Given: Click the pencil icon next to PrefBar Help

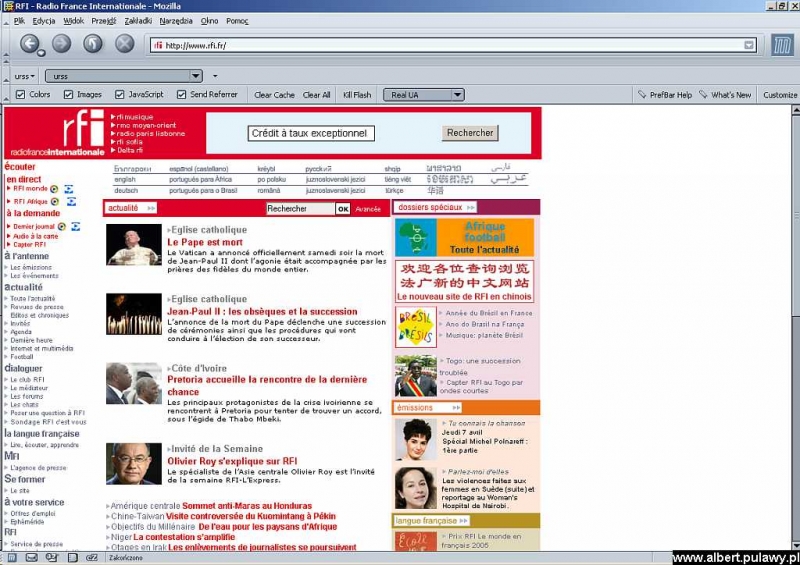Looking at the screenshot, I should tap(642, 94).
